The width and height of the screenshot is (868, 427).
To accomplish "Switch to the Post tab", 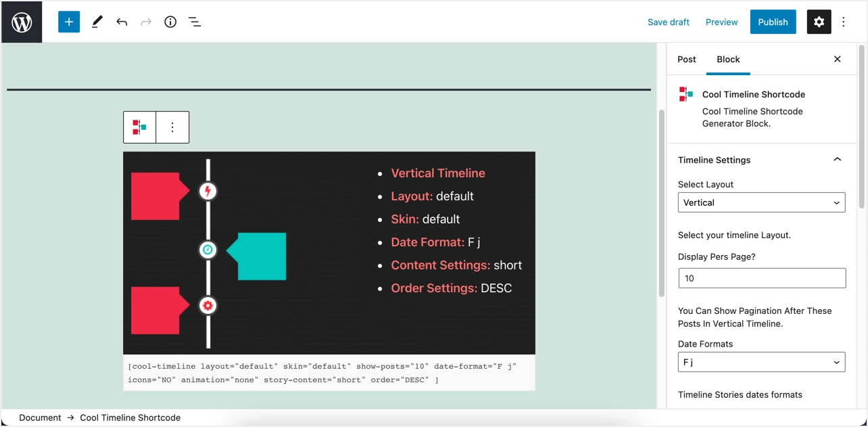I will click(x=687, y=59).
